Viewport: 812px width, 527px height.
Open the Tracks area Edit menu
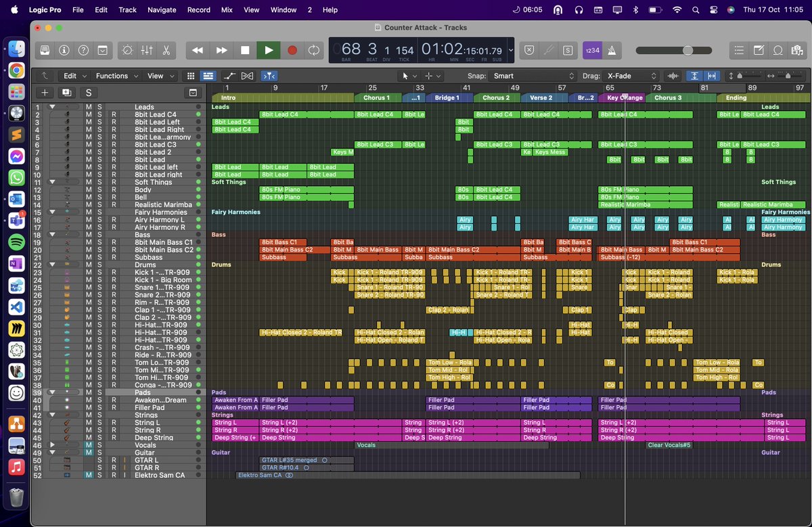point(73,76)
